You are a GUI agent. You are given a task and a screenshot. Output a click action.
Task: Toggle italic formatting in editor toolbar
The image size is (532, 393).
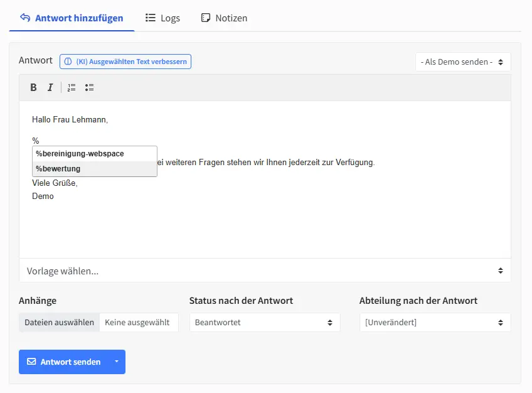pos(50,87)
